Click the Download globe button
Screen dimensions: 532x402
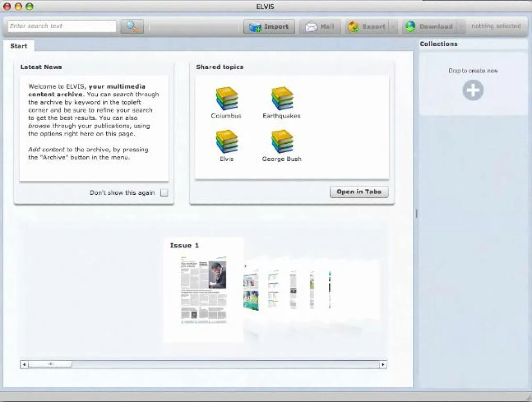429,27
